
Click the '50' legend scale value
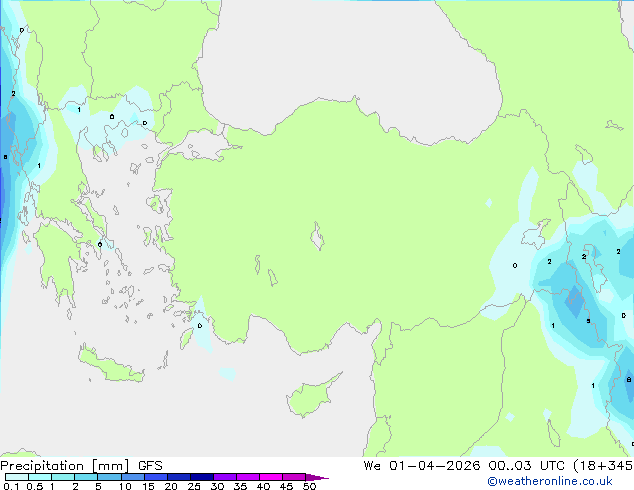[x=309, y=486]
